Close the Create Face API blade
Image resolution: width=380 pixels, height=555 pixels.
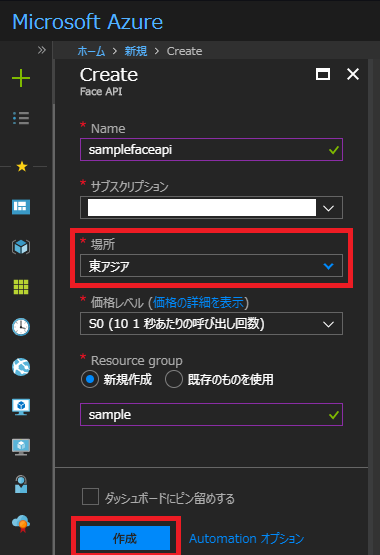click(x=353, y=74)
